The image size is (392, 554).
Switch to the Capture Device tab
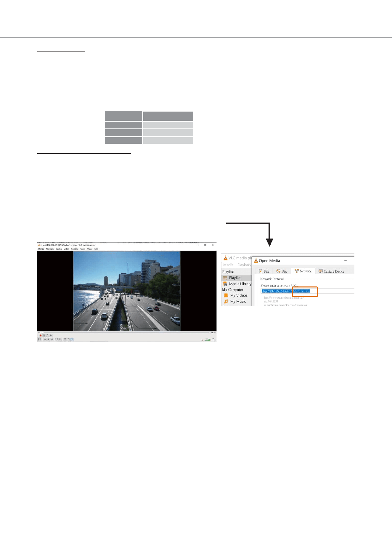(331, 271)
